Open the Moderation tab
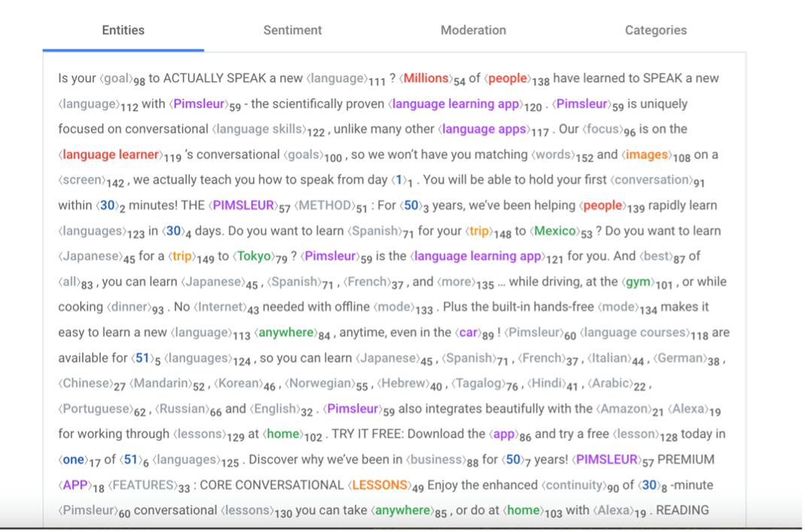Screen dimensions: 804x532 click(473, 30)
